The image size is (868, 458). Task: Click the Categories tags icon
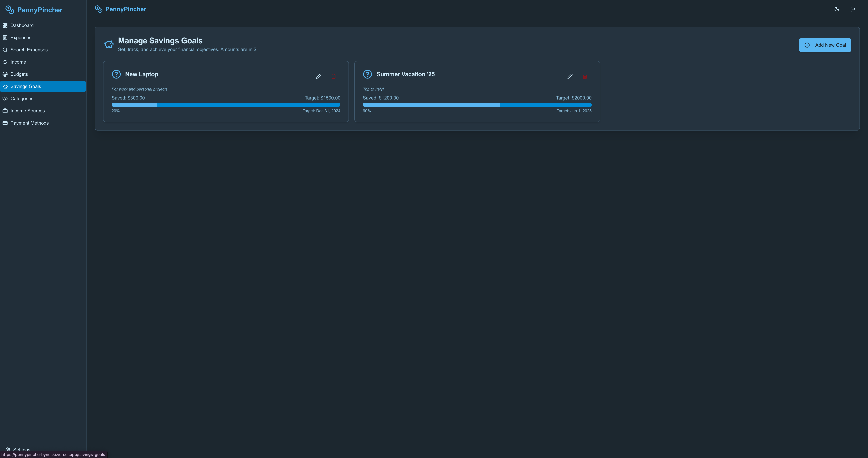click(5, 99)
